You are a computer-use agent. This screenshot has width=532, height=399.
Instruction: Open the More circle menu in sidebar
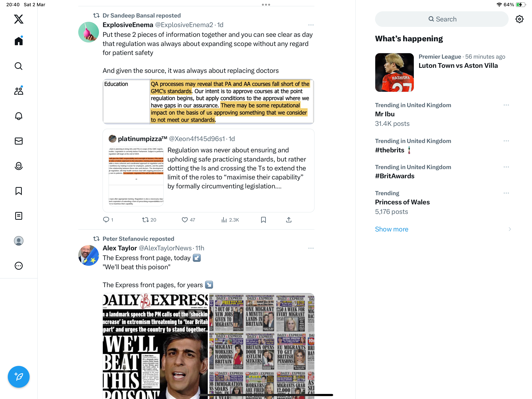18,266
